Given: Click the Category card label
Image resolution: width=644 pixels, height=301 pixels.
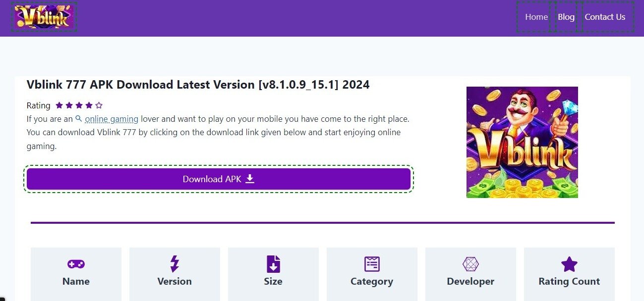Looking at the screenshot, I should pyautogui.click(x=372, y=281).
